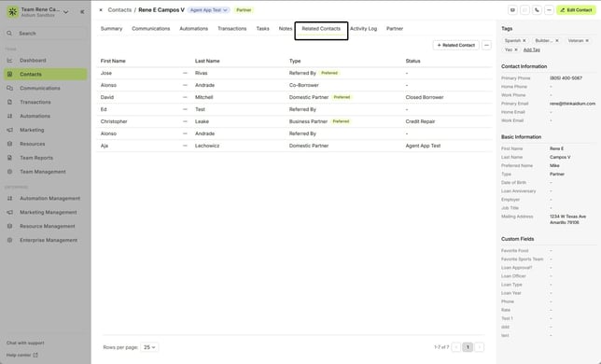Switch to the Partner tab

pyautogui.click(x=395, y=29)
